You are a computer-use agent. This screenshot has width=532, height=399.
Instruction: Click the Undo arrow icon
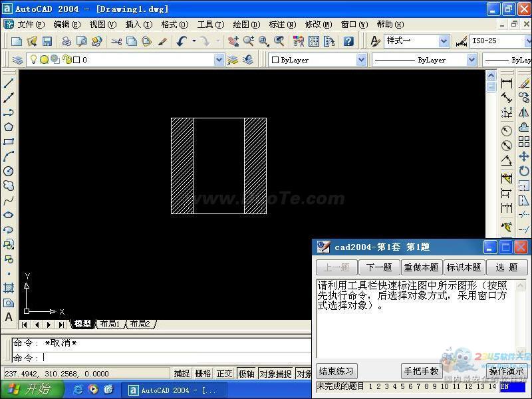point(182,41)
